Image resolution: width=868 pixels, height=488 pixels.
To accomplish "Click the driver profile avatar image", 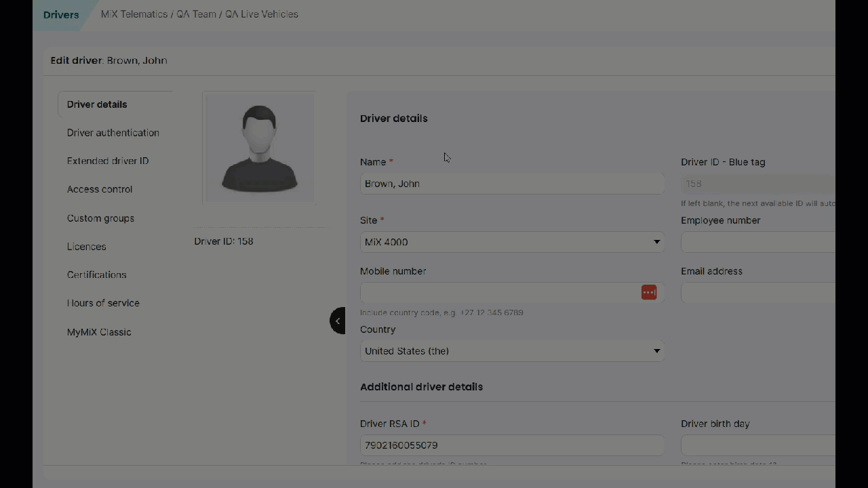I will pos(259,148).
